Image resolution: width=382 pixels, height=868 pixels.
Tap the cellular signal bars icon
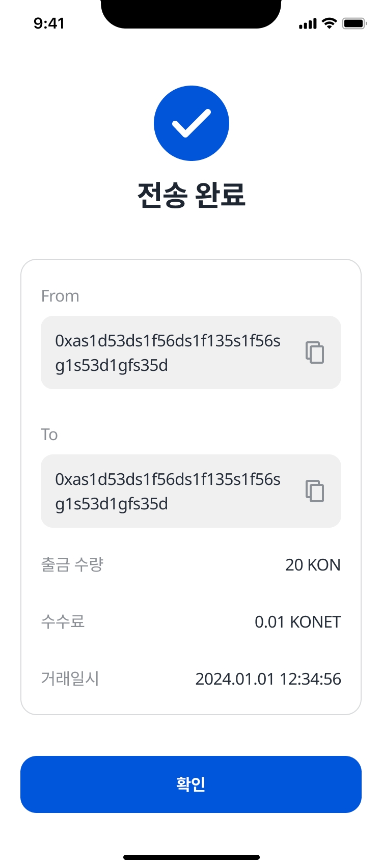[x=308, y=23]
